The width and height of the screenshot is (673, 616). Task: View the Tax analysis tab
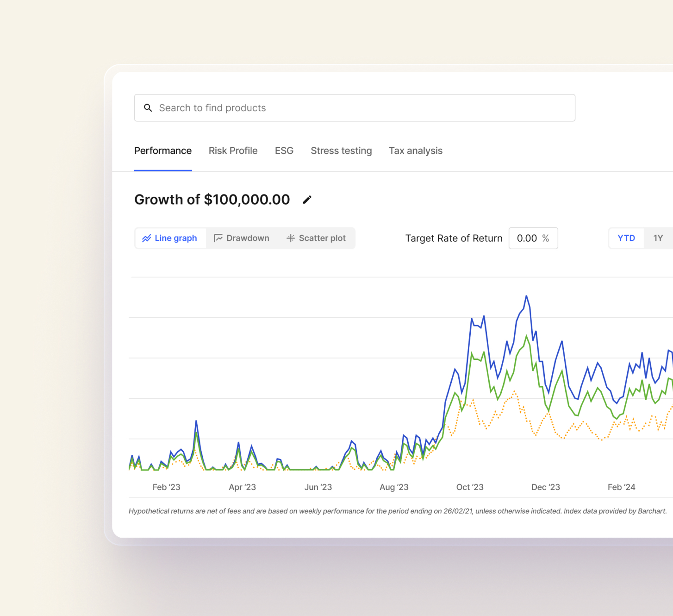point(415,151)
